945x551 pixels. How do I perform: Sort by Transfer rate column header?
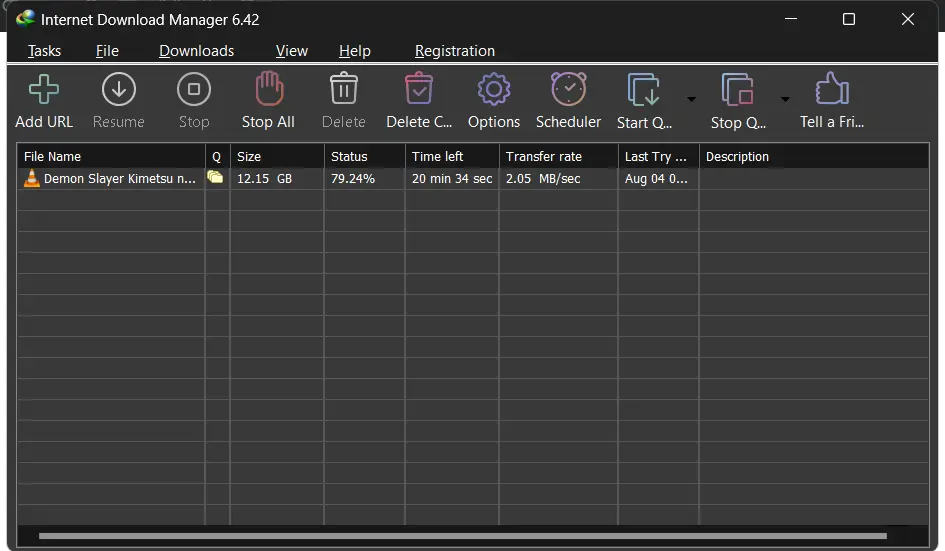click(558, 157)
